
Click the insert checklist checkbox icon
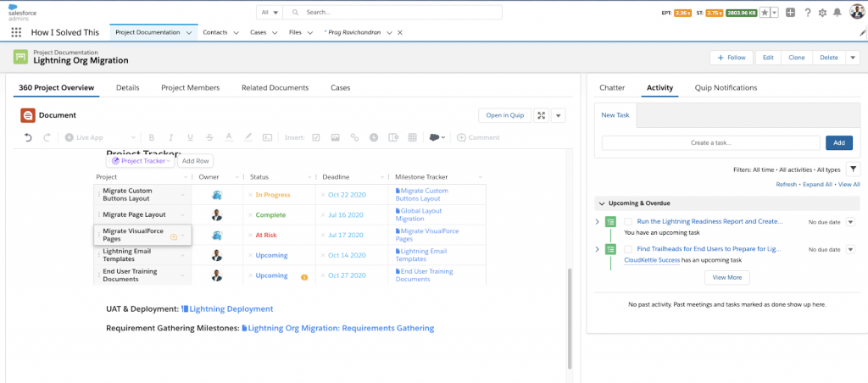(x=316, y=137)
